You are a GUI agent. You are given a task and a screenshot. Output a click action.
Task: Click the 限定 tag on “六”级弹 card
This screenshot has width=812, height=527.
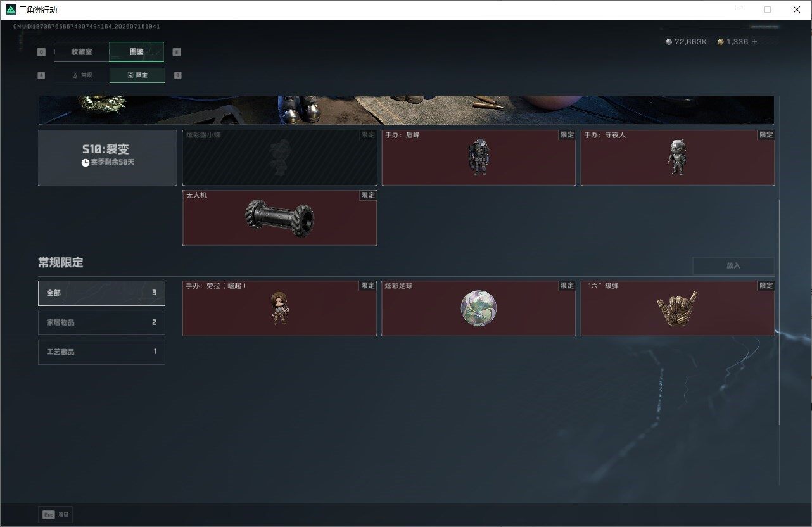766,286
